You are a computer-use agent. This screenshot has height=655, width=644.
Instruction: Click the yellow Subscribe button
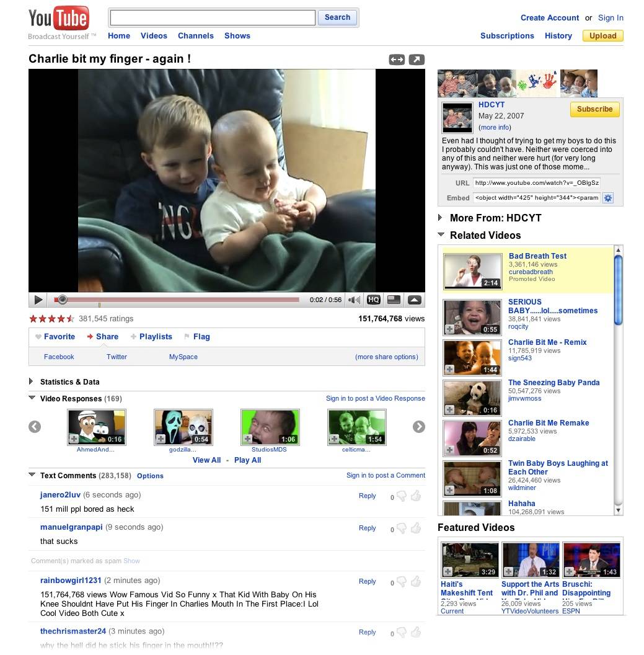click(595, 109)
